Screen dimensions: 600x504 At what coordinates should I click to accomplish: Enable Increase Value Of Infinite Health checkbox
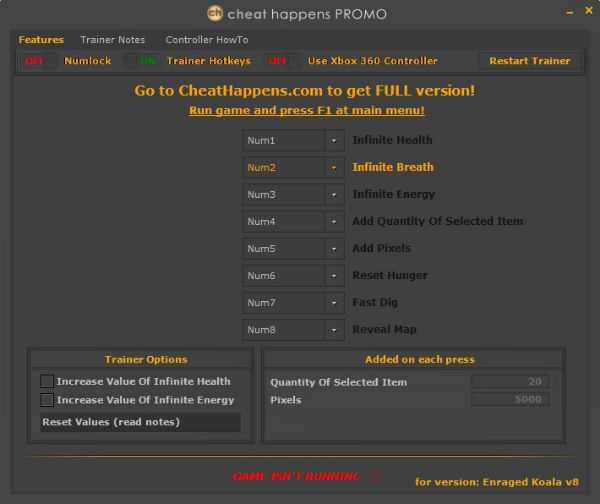pyautogui.click(x=47, y=381)
